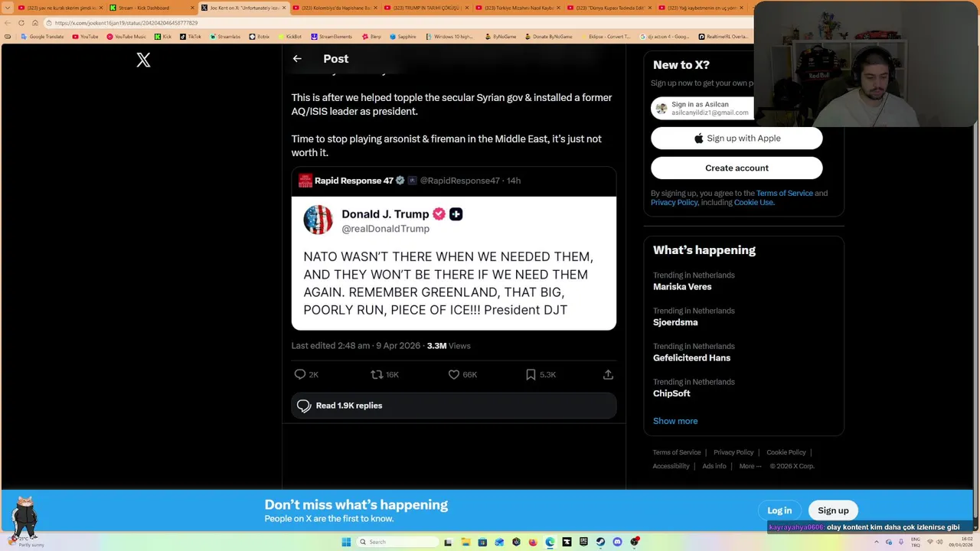Click Sign up with Apple button
Screen dimensions: 980x551
737,139
